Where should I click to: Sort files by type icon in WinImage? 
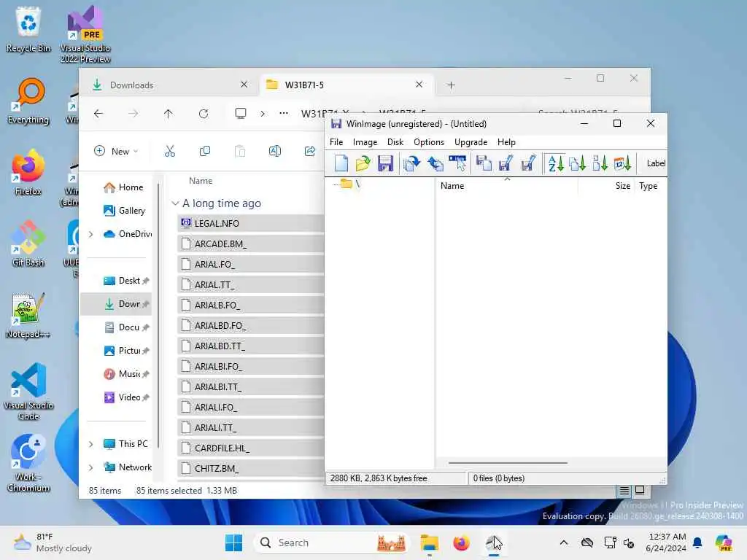pyautogui.click(x=578, y=163)
